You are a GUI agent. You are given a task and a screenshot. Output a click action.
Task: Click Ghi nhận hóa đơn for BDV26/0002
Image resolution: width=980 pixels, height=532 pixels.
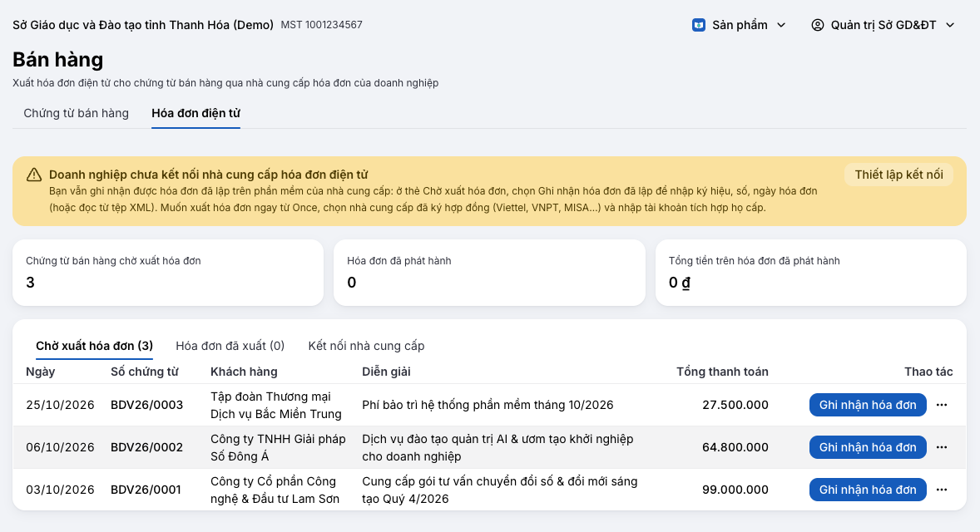pyautogui.click(x=868, y=447)
